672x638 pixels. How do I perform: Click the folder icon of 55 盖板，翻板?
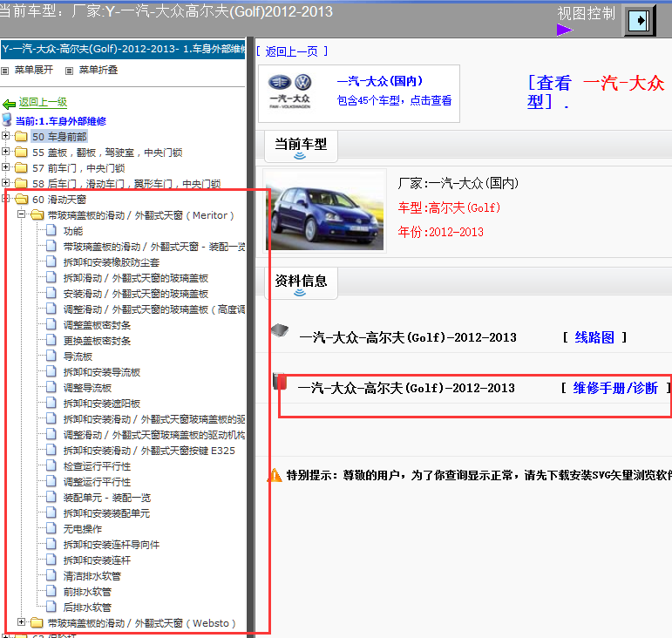[x=21, y=153]
